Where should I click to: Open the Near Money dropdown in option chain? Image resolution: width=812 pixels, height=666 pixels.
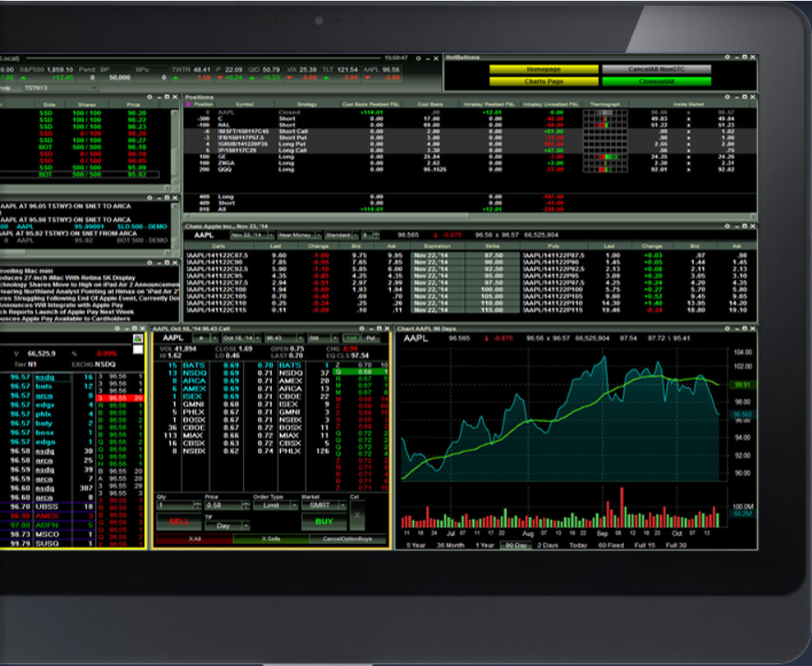pyautogui.click(x=282, y=235)
